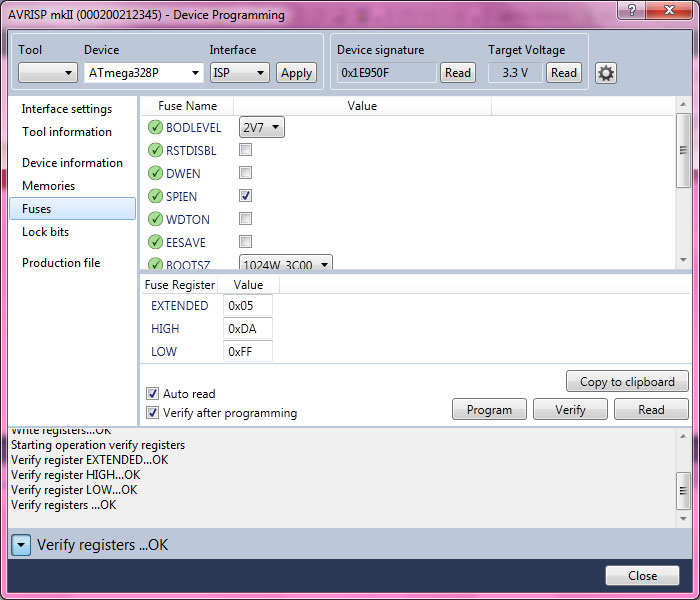
Task: Click the HIGH fuse register value field
Action: 247,329
